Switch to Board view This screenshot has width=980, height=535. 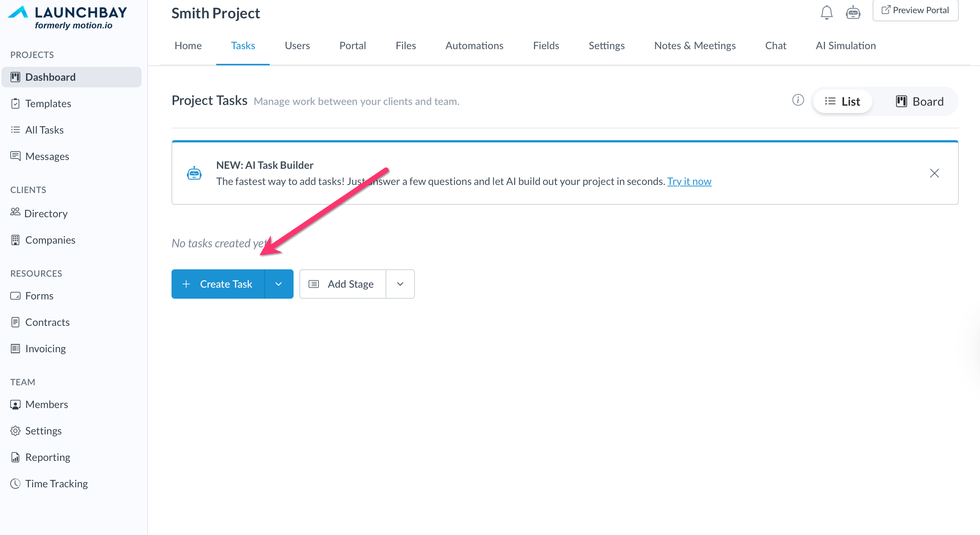919,101
